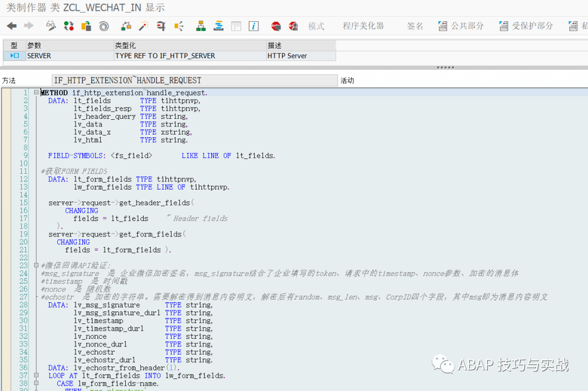This screenshot has width=588, height=391.
Task: Set a session breakpoint with the stop icon
Action: (x=276, y=26)
